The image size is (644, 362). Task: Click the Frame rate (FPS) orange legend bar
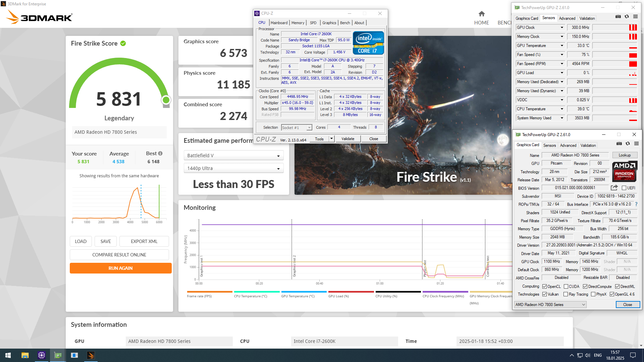click(210, 292)
